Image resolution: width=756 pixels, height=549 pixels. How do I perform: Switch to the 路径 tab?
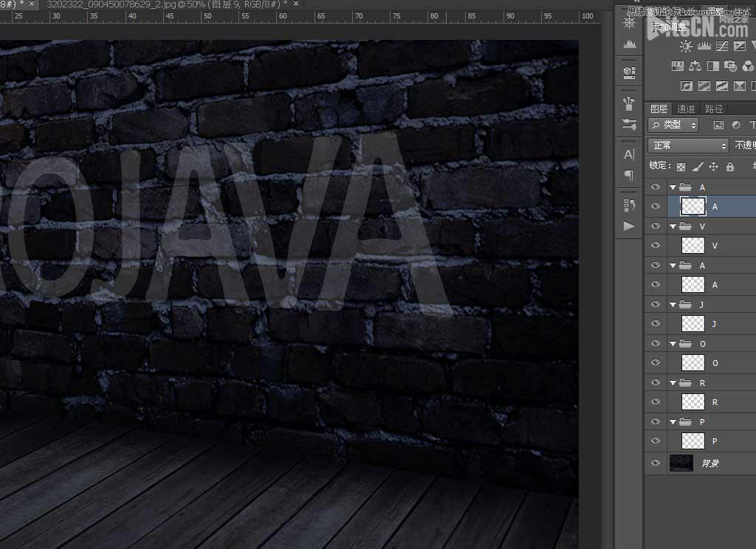[714, 108]
